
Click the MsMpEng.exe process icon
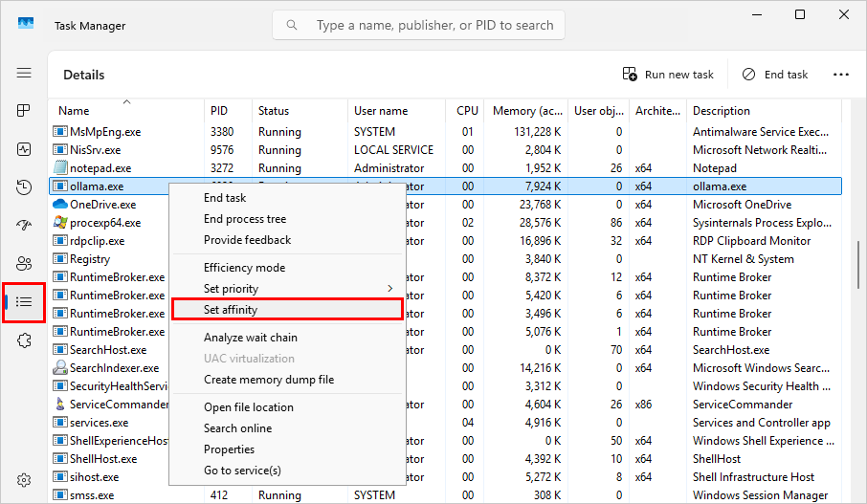click(x=59, y=132)
